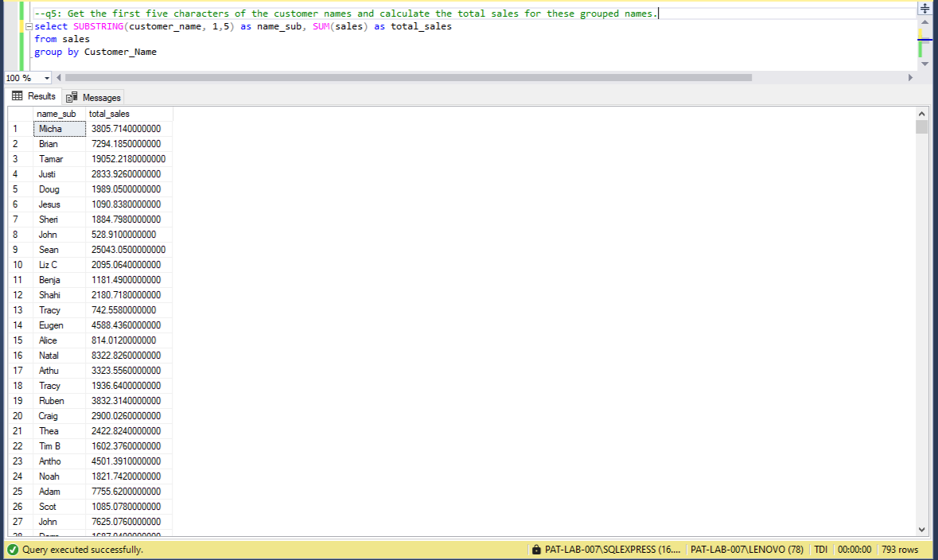Select the Sheri name cell

pyautogui.click(x=59, y=220)
